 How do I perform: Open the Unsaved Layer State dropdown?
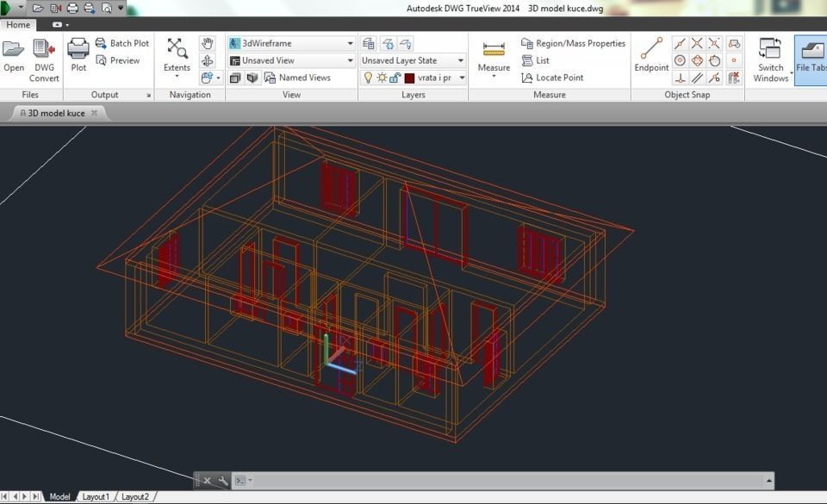point(413,60)
